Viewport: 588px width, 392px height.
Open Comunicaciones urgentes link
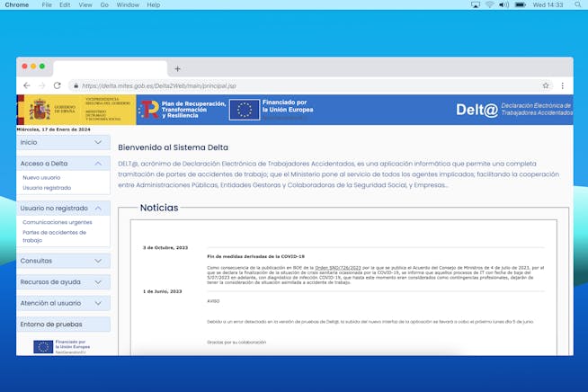point(58,222)
